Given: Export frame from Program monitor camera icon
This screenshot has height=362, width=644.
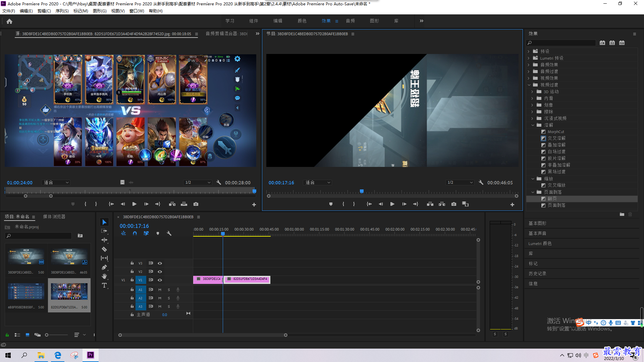Looking at the screenshot, I should click(454, 204).
